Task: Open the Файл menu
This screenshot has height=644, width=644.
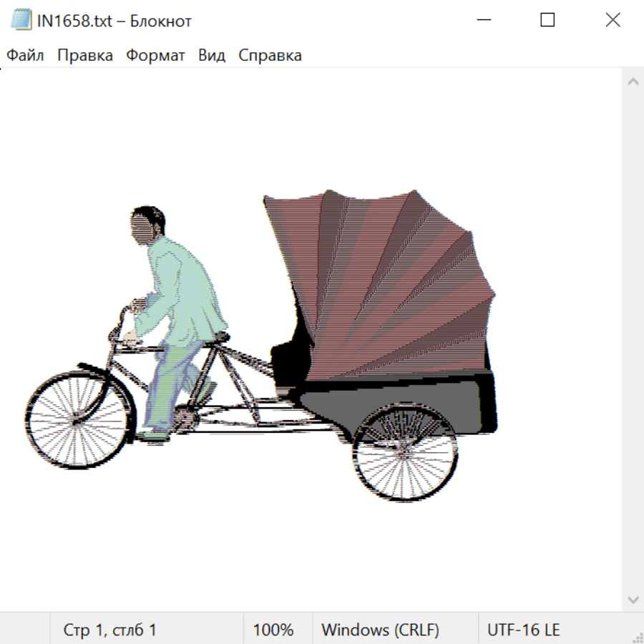Action: pyautogui.click(x=25, y=55)
